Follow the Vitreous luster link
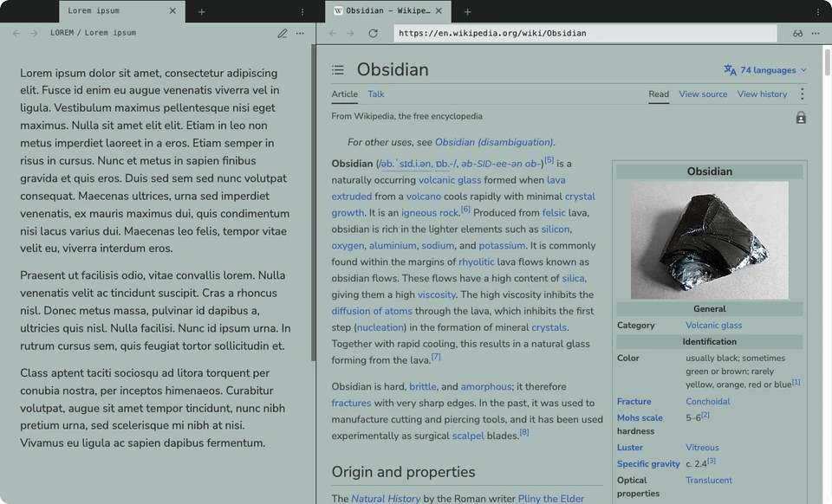The image size is (832, 504). click(702, 448)
